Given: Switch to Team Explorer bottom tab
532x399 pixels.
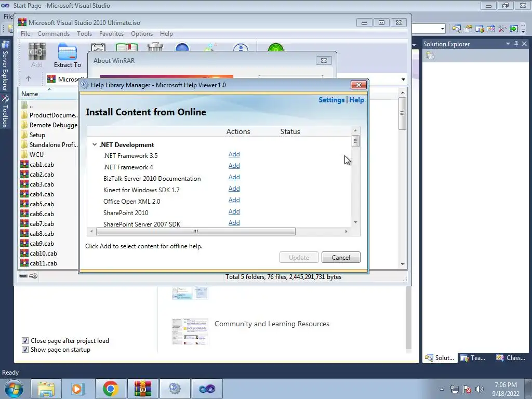Looking at the screenshot, I should [473, 357].
